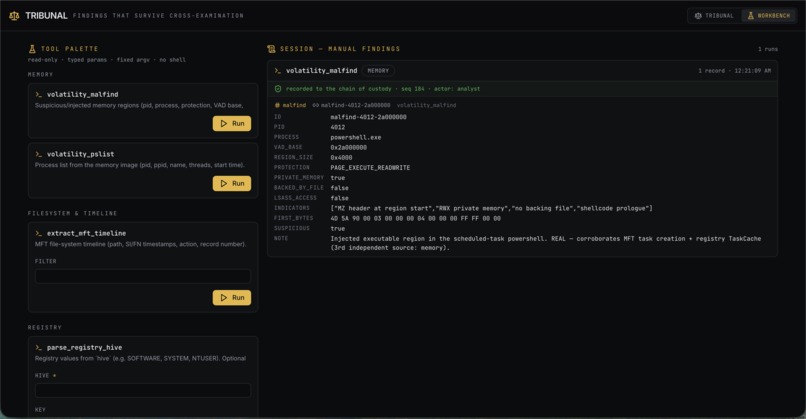The image size is (806, 419).
Task: Run the extract_mft_timeline tool
Action: (x=232, y=298)
